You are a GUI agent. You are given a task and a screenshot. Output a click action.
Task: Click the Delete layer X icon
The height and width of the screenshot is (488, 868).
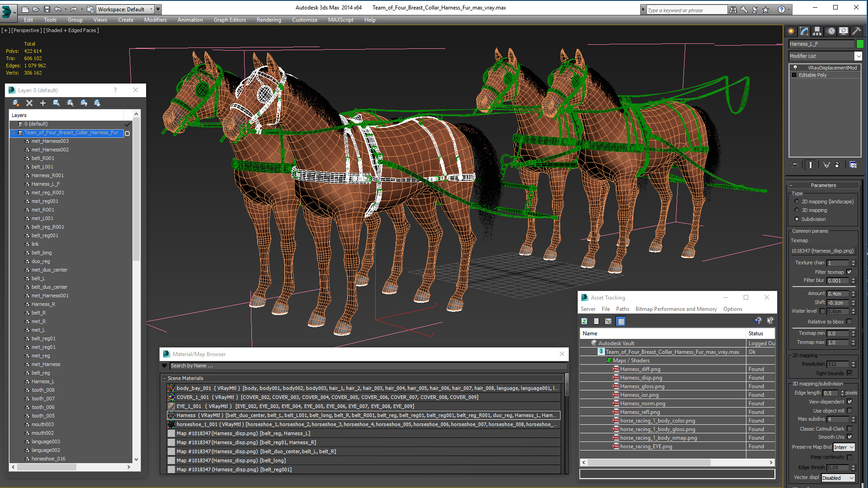click(29, 103)
